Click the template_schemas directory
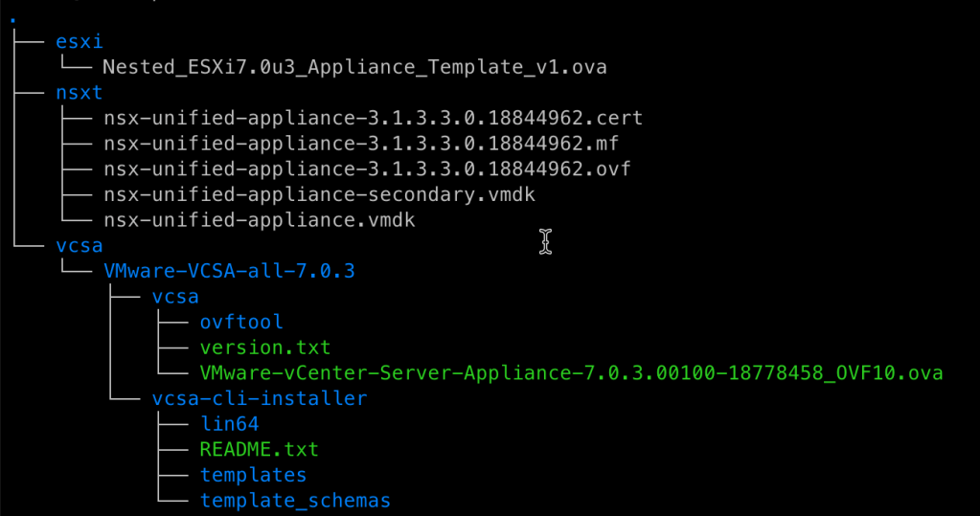 [x=295, y=501]
